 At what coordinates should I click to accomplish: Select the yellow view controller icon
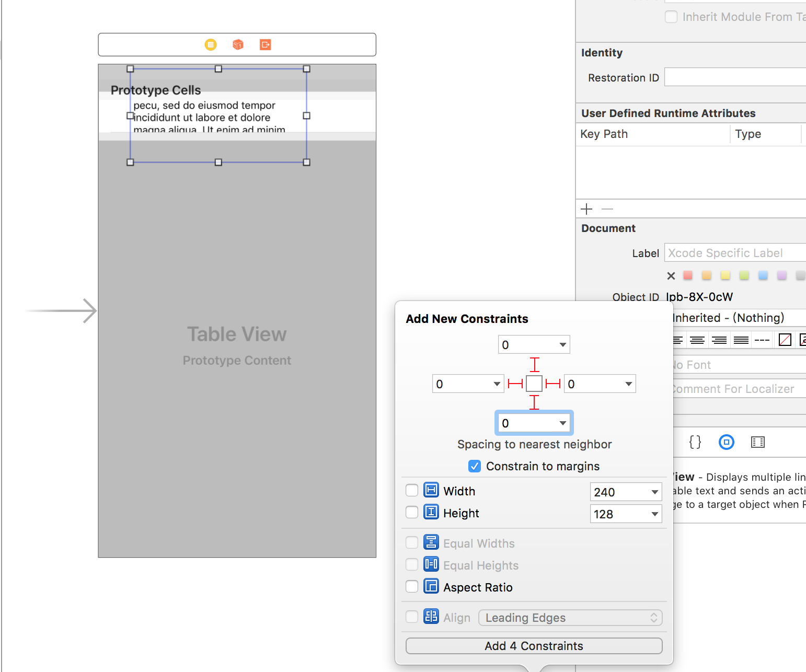click(x=211, y=44)
